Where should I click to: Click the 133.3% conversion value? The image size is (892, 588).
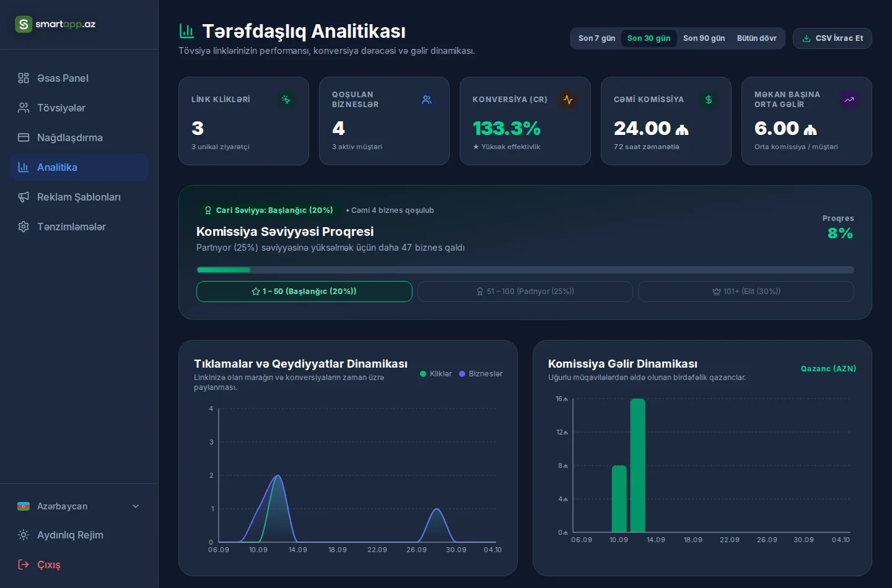click(x=507, y=128)
